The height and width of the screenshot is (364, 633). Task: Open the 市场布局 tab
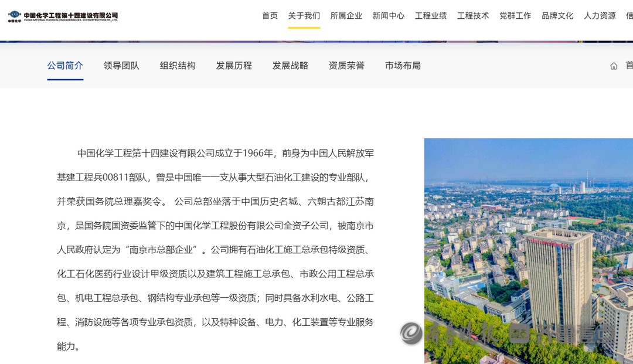pos(403,66)
